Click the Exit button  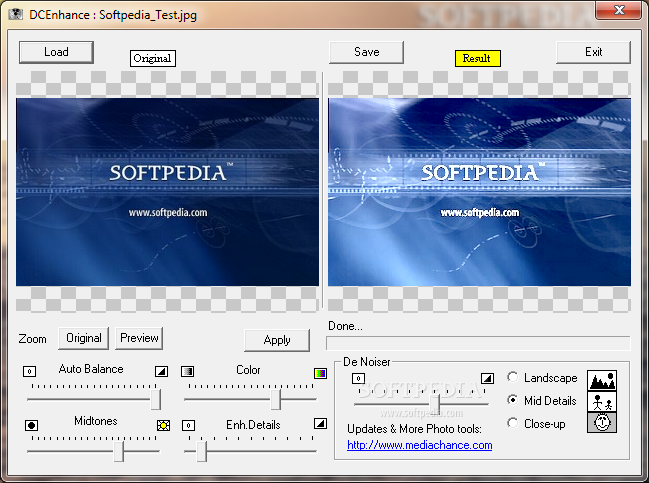point(594,52)
